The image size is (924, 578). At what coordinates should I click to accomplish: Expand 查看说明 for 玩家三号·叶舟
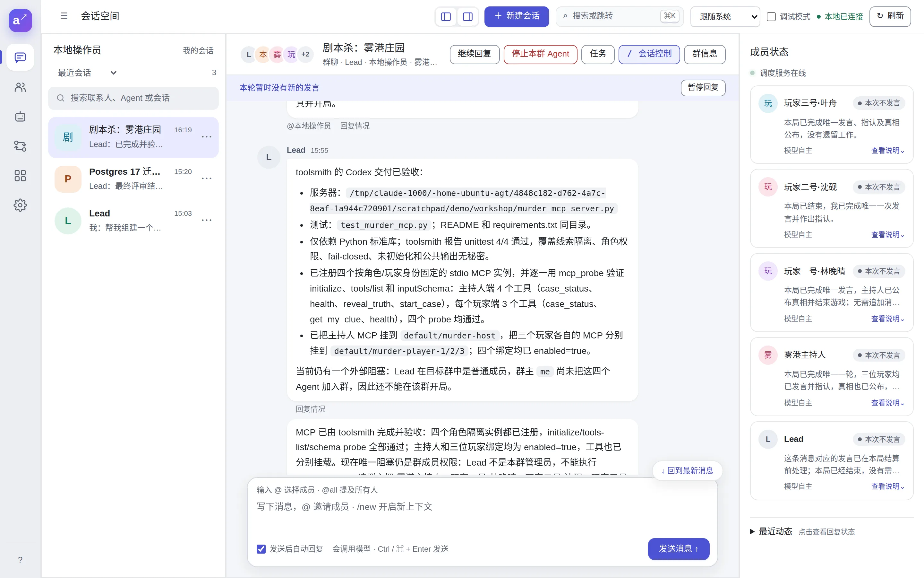click(x=888, y=151)
